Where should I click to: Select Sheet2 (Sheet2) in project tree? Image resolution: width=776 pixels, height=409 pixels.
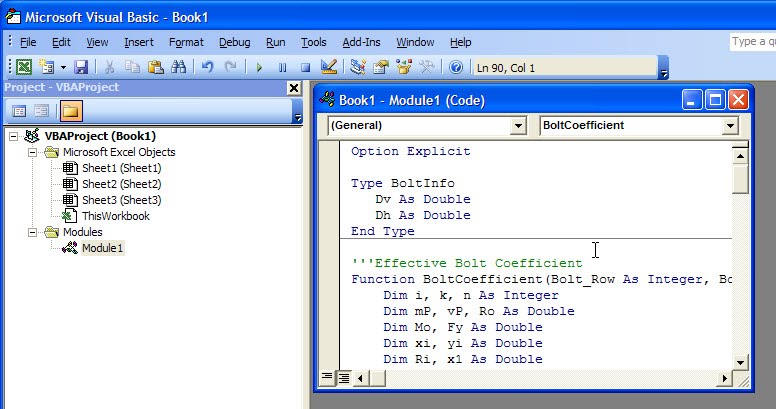tap(122, 184)
